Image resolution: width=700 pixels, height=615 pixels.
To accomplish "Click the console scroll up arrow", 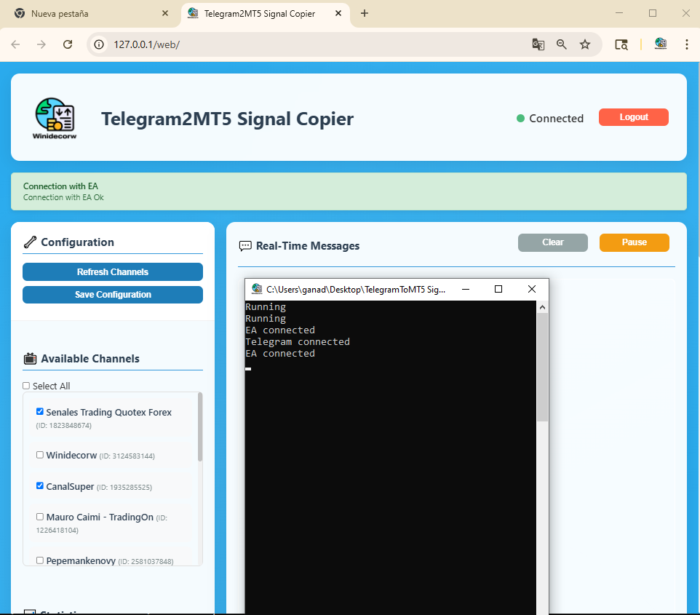I will (542, 307).
